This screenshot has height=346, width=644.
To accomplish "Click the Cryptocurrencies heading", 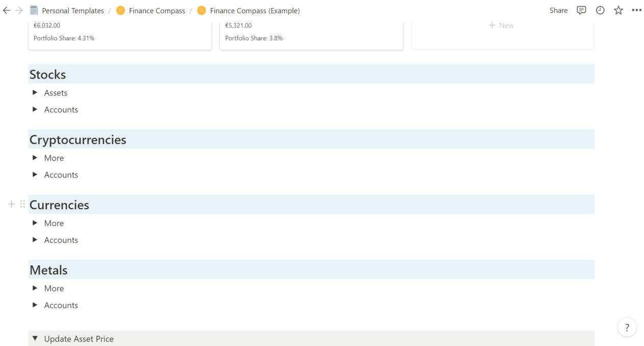I will (x=78, y=140).
